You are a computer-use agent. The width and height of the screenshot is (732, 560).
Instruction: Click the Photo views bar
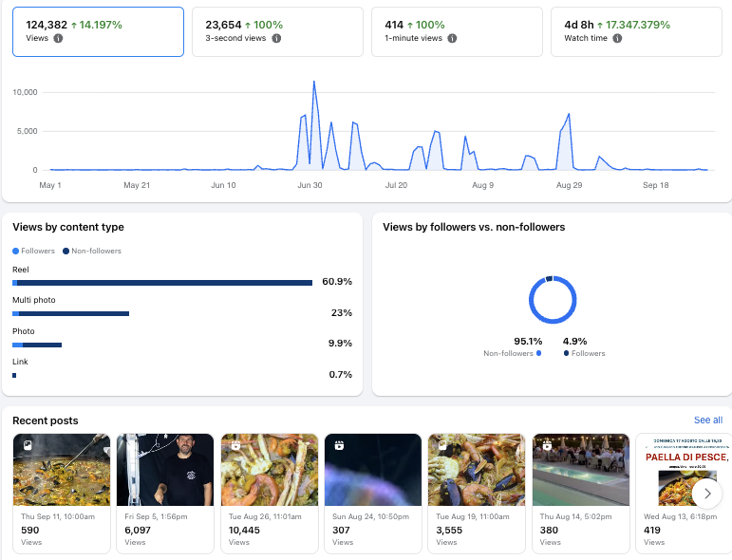coord(37,345)
